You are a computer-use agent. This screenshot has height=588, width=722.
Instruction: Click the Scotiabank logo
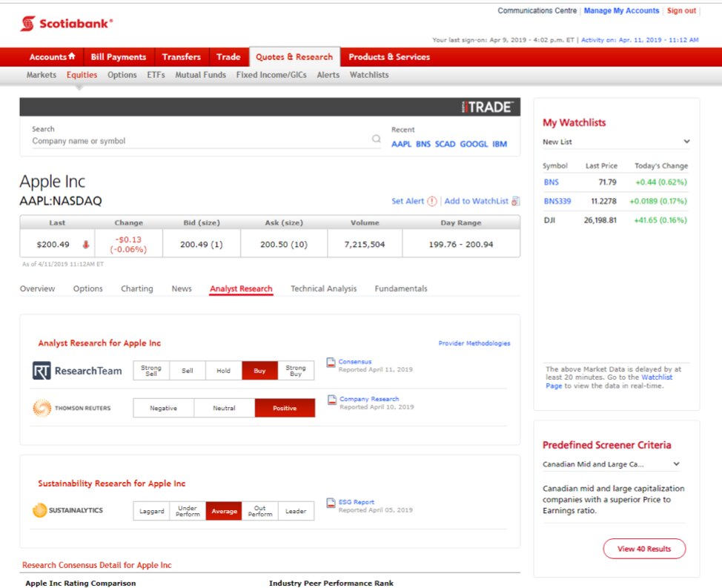[67, 24]
